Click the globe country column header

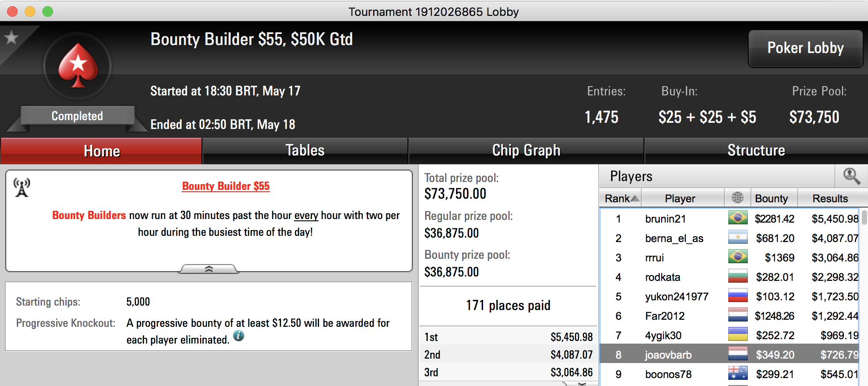click(x=738, y=198)
